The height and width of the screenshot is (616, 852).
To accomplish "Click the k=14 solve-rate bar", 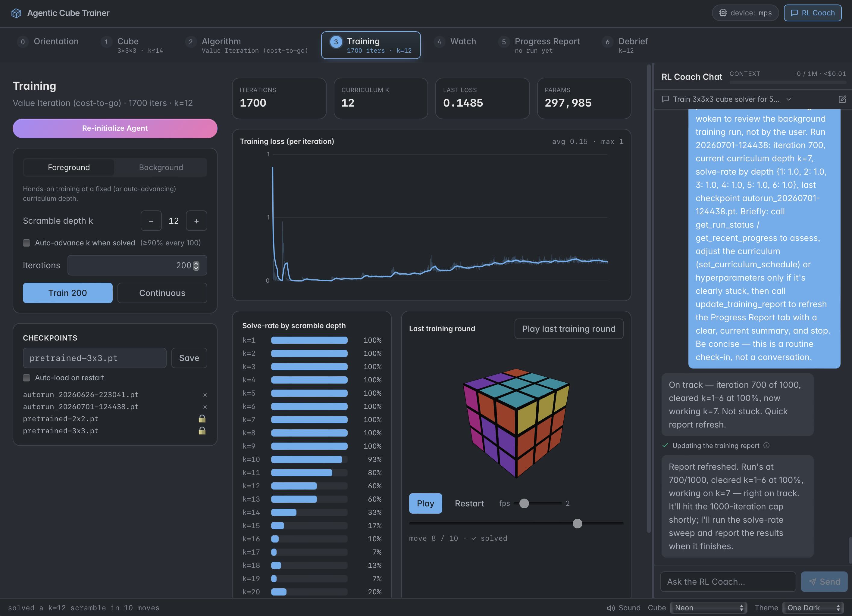I will [x=309, y=512].
